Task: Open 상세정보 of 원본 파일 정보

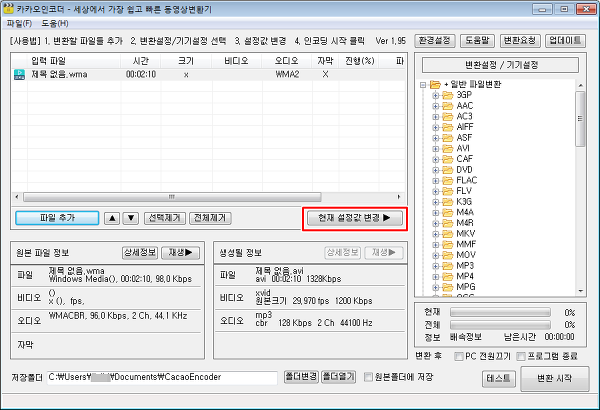Action: click(x=140, y=253)
